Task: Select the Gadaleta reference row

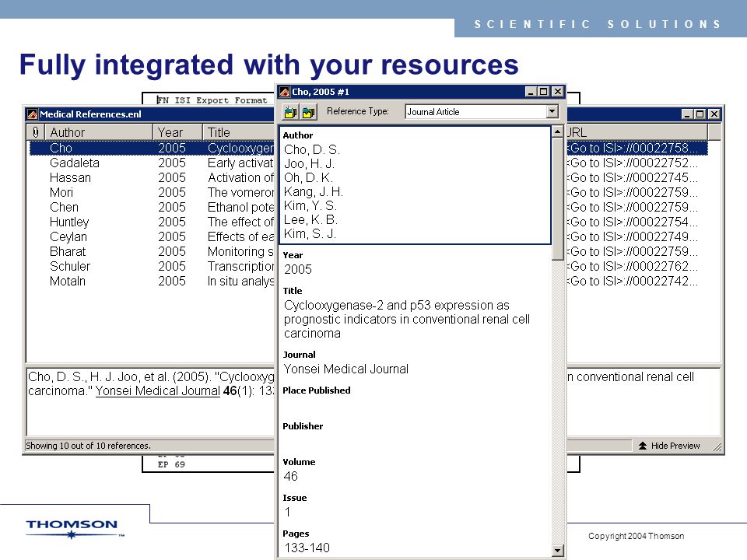Action: (x=152, y=163)
